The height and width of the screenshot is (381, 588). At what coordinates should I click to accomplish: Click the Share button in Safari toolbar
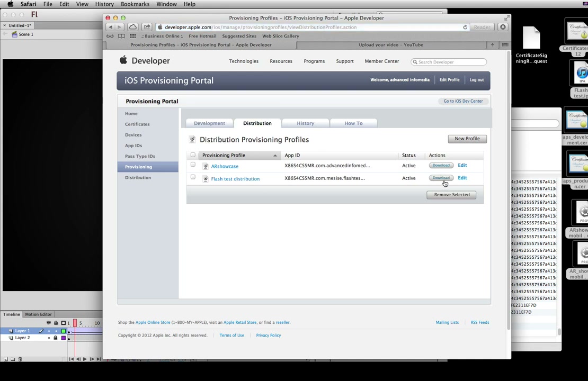[147, 27]
